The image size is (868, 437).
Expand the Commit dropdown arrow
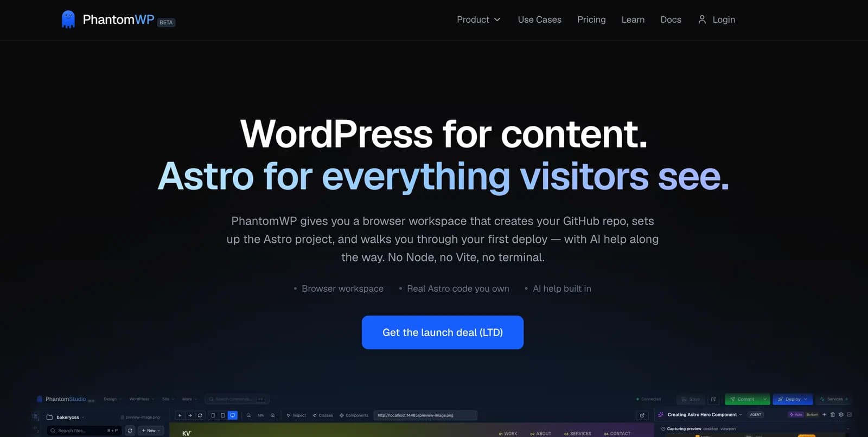click(765, 399)
